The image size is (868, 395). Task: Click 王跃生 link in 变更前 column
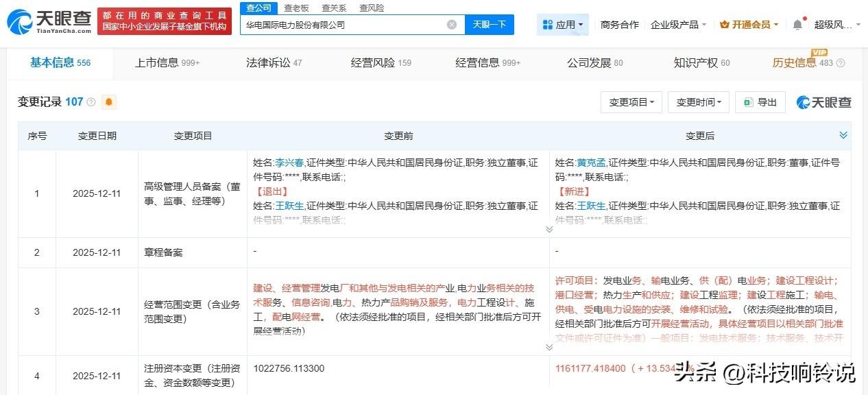coord(289,206)
